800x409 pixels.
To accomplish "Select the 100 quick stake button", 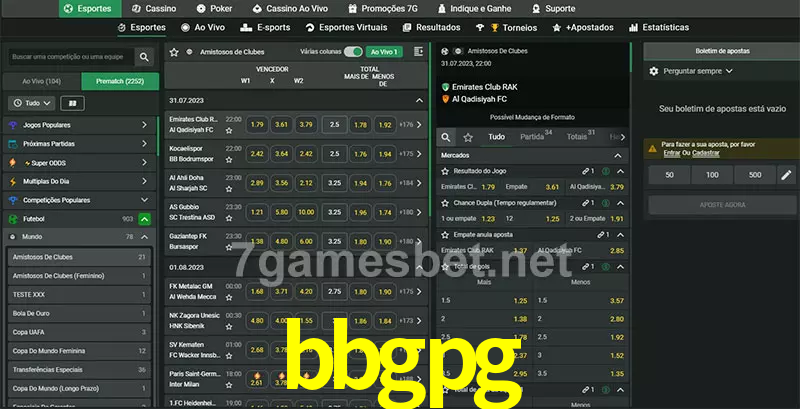I will coord(711,175).
